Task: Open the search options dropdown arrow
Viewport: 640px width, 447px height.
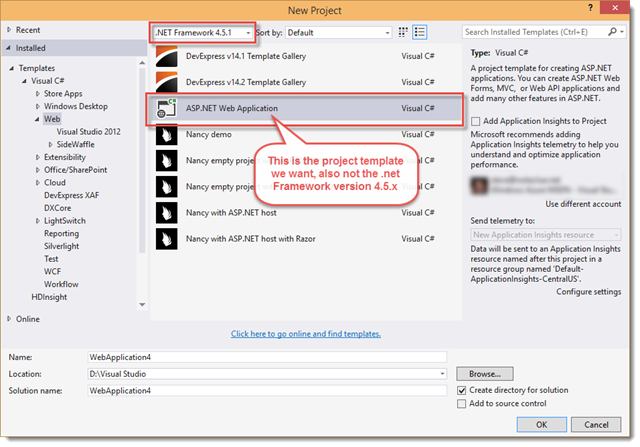Action: (622, 32)
